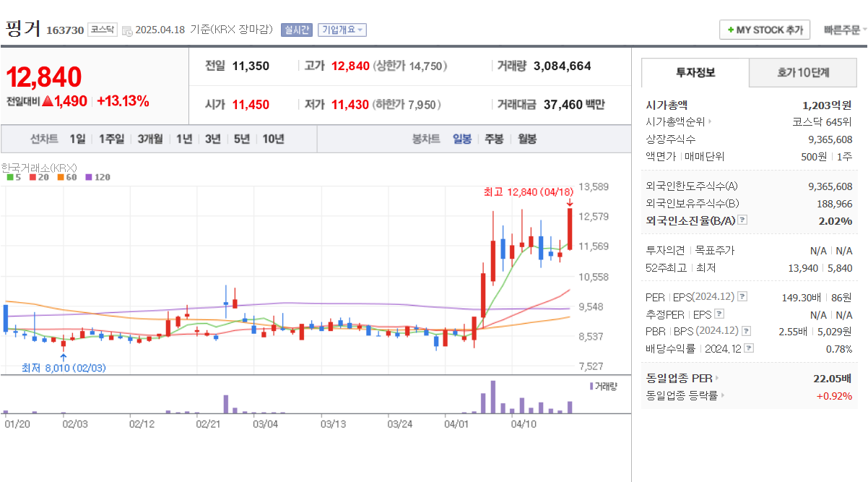Select the 주봉 weekly chart view
The height and width of the screenshot is (482, 868).
(x=494, y=139)
